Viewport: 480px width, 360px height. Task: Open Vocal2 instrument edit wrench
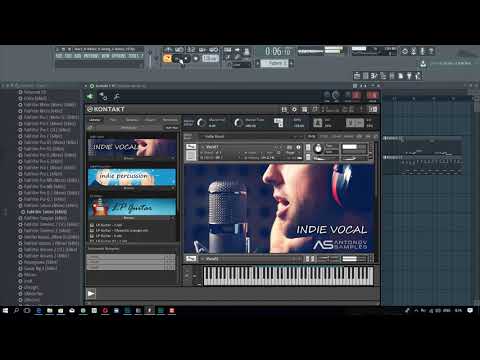coord(191,259)
